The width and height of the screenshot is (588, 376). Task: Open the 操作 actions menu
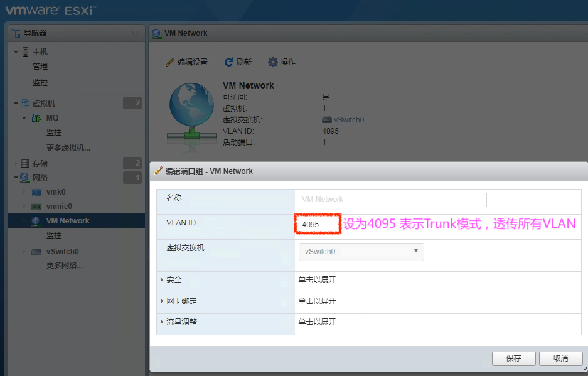(282, 62)
